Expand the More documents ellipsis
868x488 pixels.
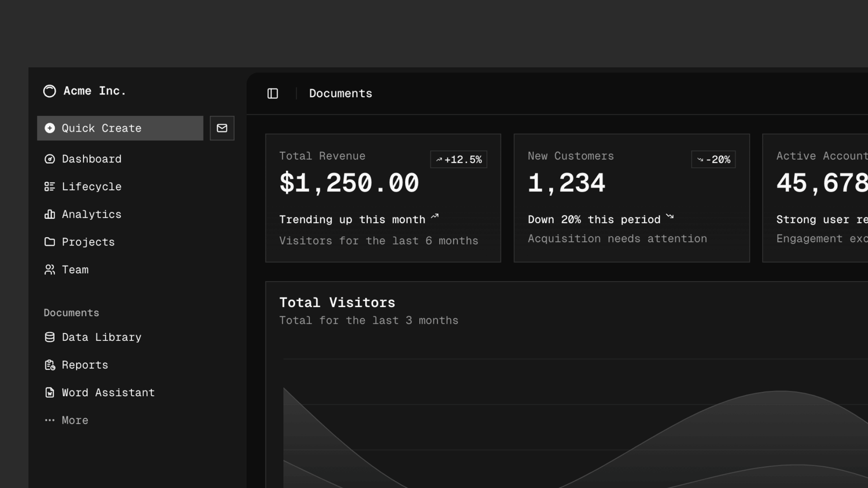coord(50,420)
